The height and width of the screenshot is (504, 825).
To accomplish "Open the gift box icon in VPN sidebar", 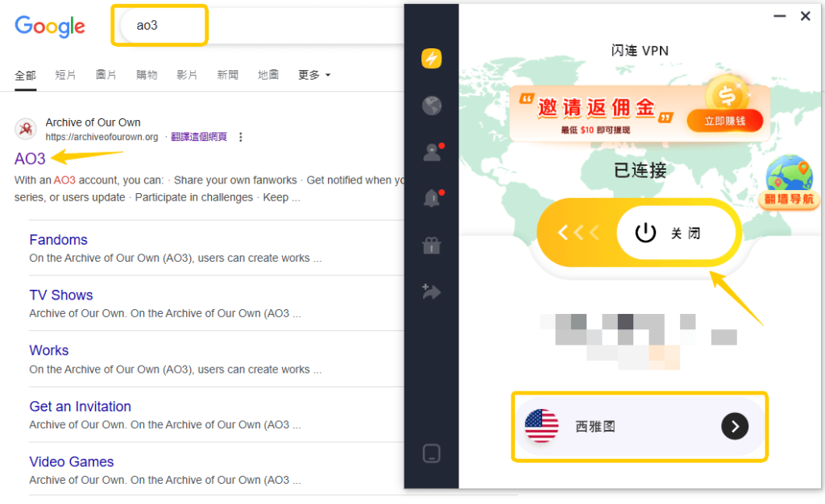I will (x=432, y=245).
